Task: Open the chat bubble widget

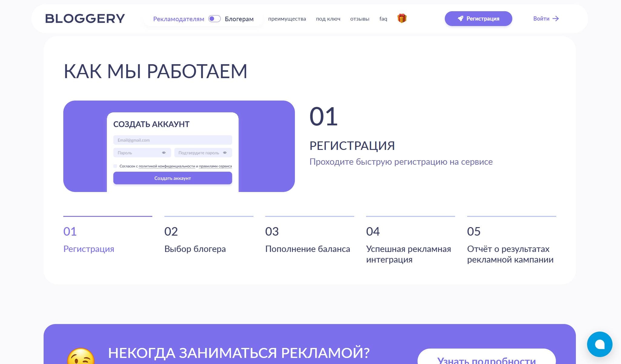Action: (599, 344)
